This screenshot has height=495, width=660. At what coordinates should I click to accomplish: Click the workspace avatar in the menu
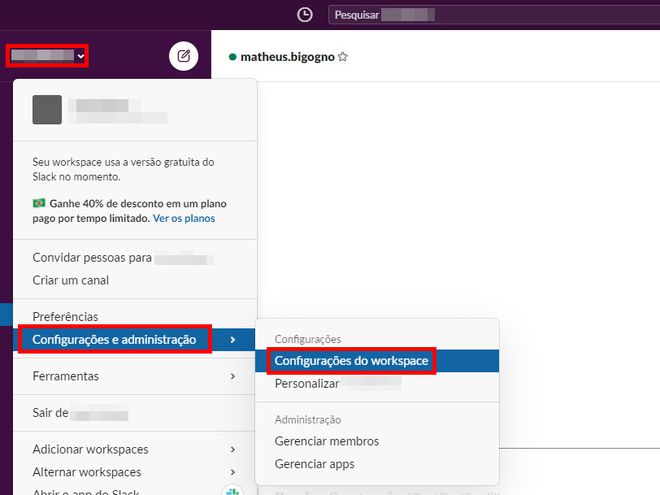[47, 109]
